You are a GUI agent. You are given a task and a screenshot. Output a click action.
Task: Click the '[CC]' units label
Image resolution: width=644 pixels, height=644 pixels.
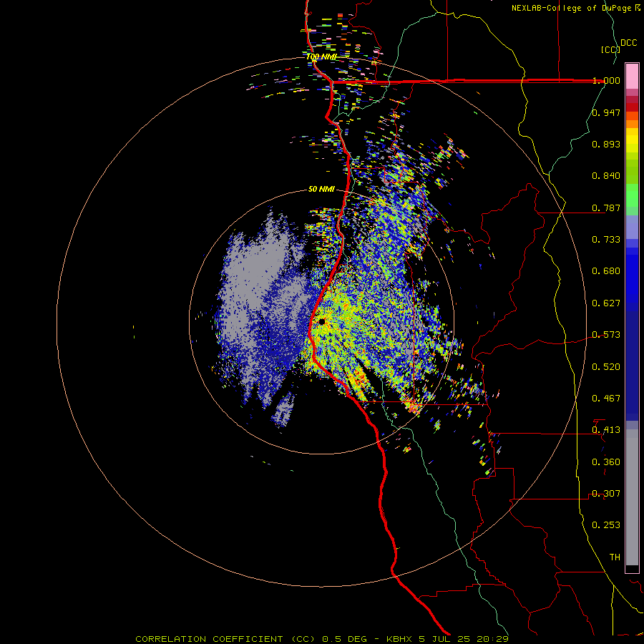[610, 49]
